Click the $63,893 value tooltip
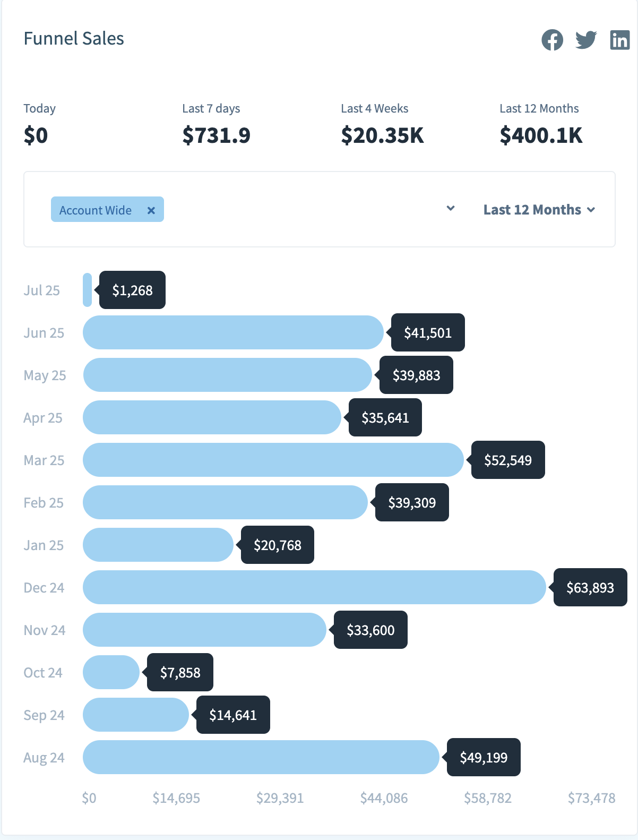This screenshot has width=638, height=840. [x=590, y=587]
